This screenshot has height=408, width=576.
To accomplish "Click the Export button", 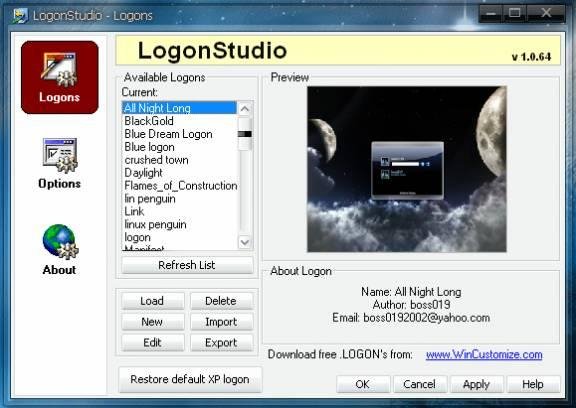I will [x=222, y=343].
